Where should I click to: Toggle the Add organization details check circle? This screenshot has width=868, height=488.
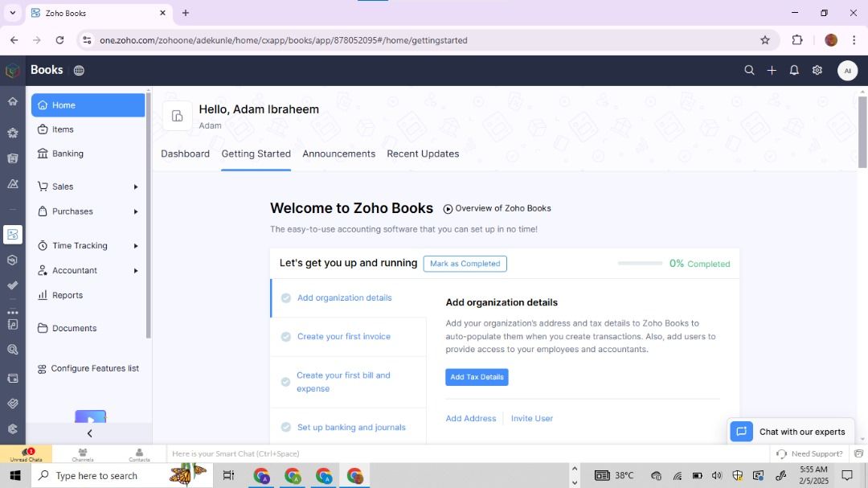285,298
